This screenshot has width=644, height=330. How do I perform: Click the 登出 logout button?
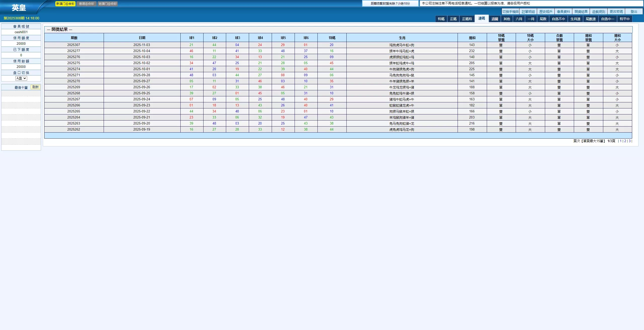click(634, 12)
